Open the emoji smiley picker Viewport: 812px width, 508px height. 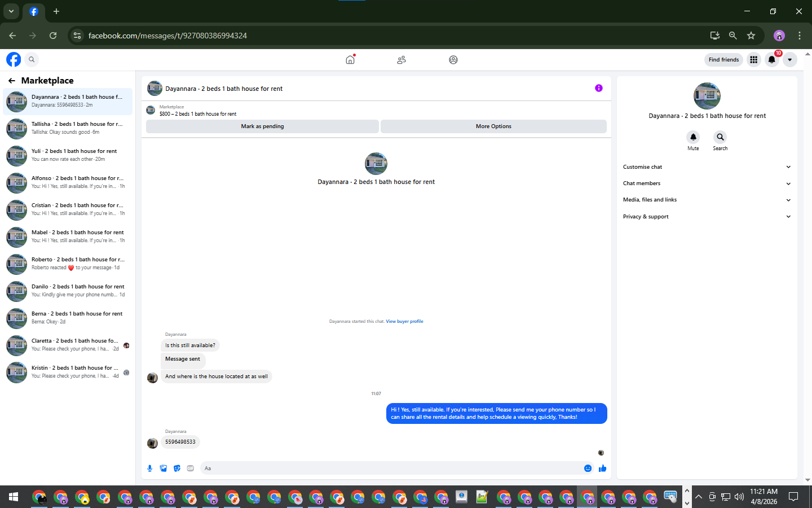[588, 468]
